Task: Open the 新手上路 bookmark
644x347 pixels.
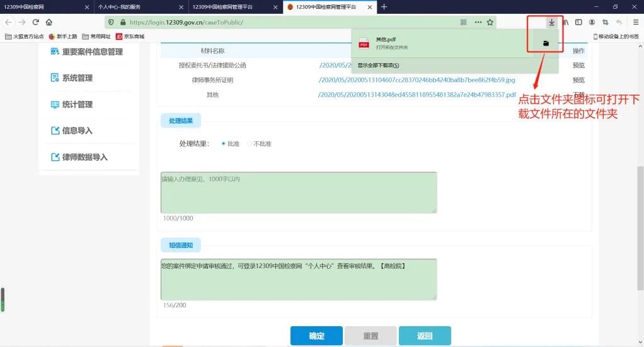Action: (63, 37)
